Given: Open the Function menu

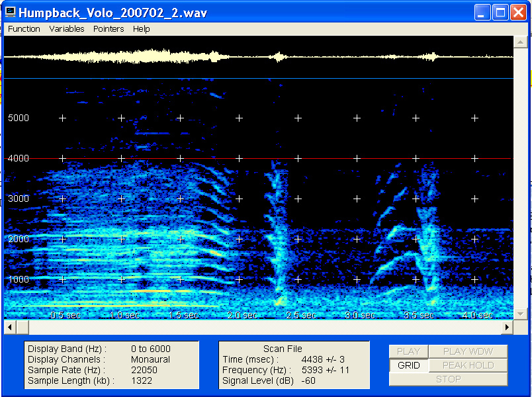Looking at the screenshot, I should click(x=24, y=29).
